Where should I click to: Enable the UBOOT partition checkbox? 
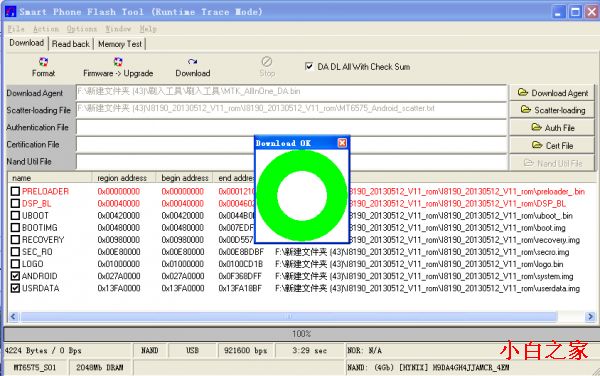15,215
